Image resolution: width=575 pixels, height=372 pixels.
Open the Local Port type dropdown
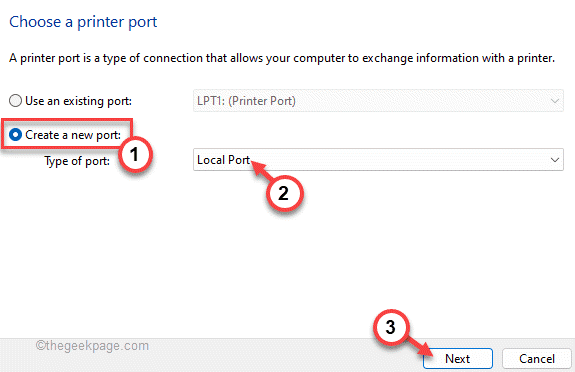pos(378,160)
